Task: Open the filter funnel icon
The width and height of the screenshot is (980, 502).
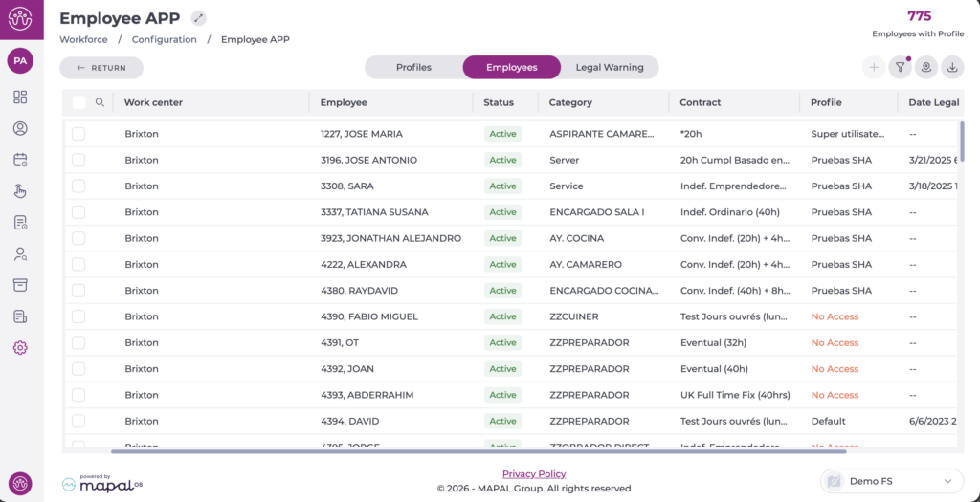Action: (x=900, y=68)
